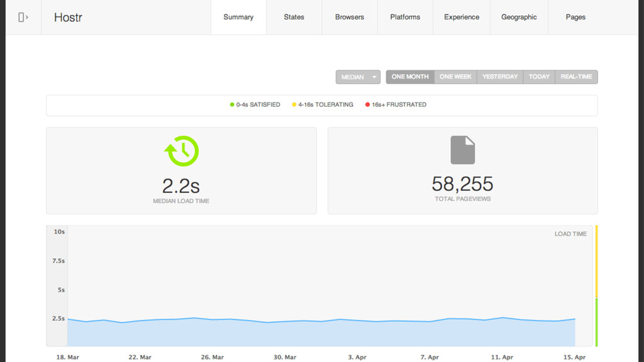The width and height of the screenshot is (644, 362).
Task: Click the LOAD TIME chart label
Action: (x=570, y=234)
